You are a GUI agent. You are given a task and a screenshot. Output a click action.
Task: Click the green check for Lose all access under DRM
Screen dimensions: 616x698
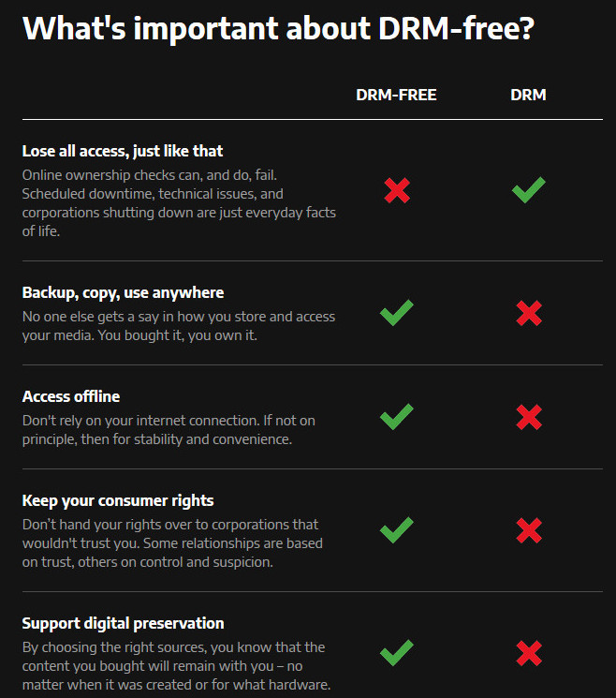pyautogui.click(x=529, y=191)
